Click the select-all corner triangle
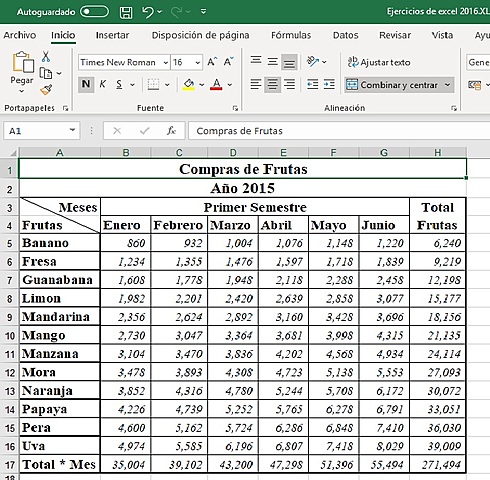Image resolution: width=490 pixels, height=480 pixels. (x=13, y=153)
